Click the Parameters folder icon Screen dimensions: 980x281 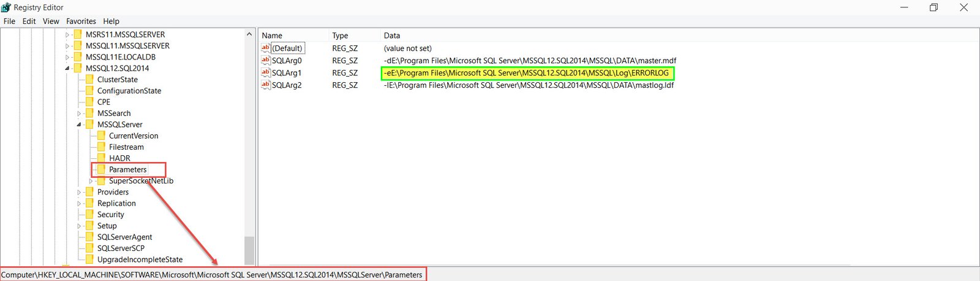pos(101,169)
